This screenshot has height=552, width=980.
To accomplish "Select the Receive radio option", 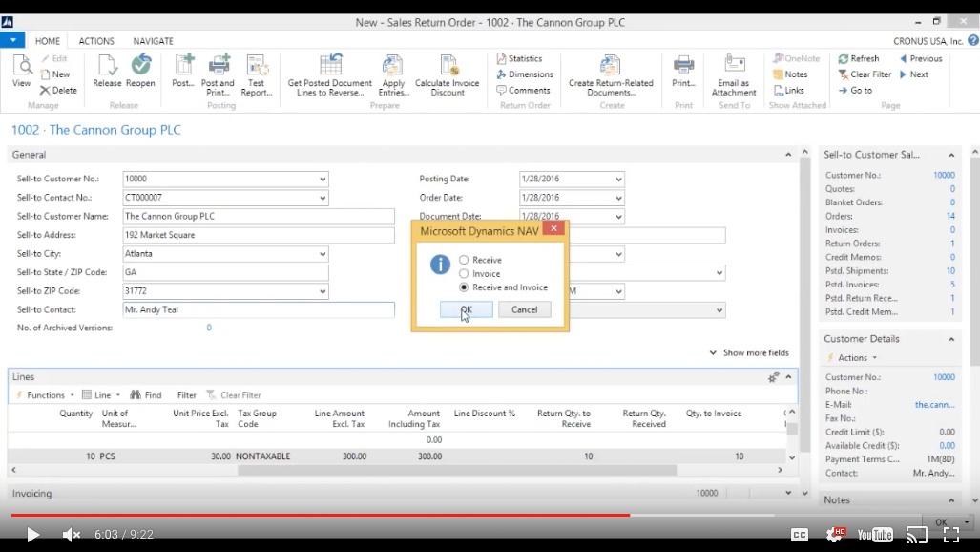I will (x=464, y=260).
